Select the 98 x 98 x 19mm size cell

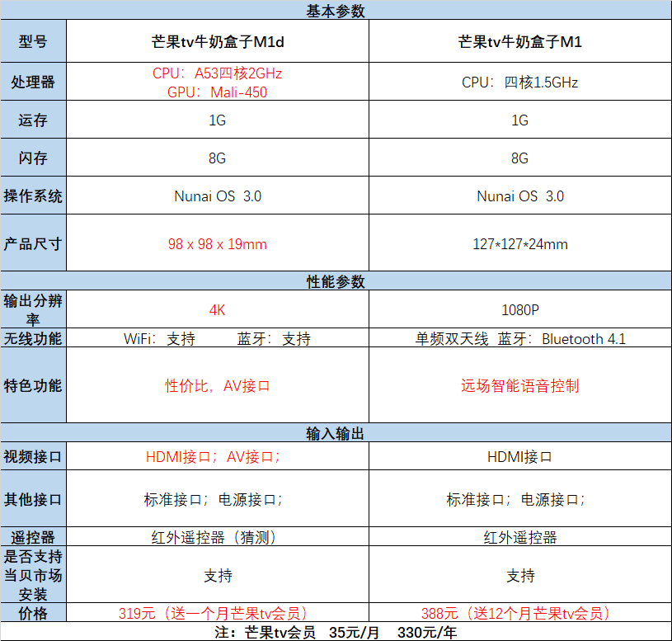pyautogui.click(x=218, y=243)
